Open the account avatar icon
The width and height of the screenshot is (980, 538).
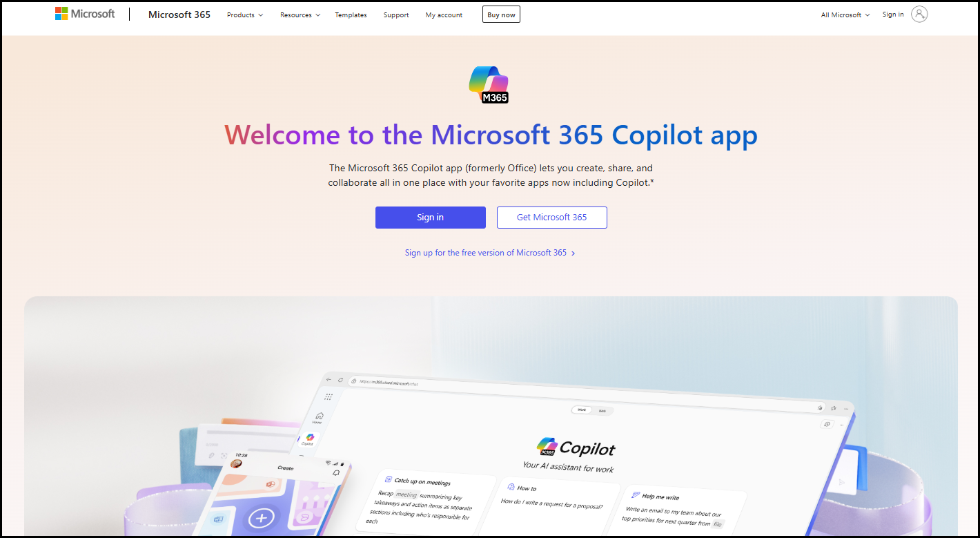click(x=919, y=15)
